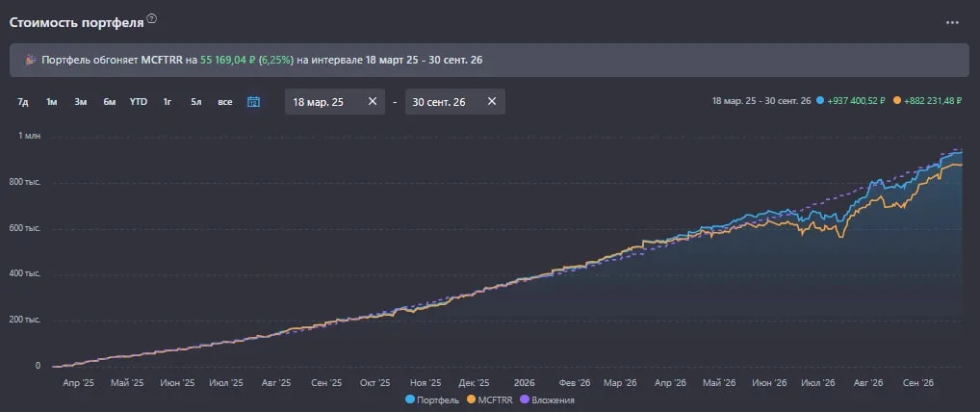Open the three-dot options menu

tap(952, 22)
